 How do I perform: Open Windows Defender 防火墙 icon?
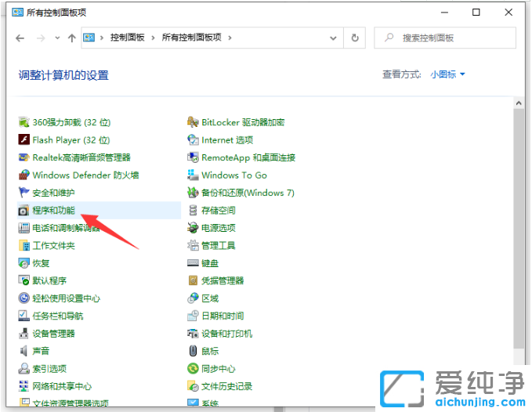(24, 175)
